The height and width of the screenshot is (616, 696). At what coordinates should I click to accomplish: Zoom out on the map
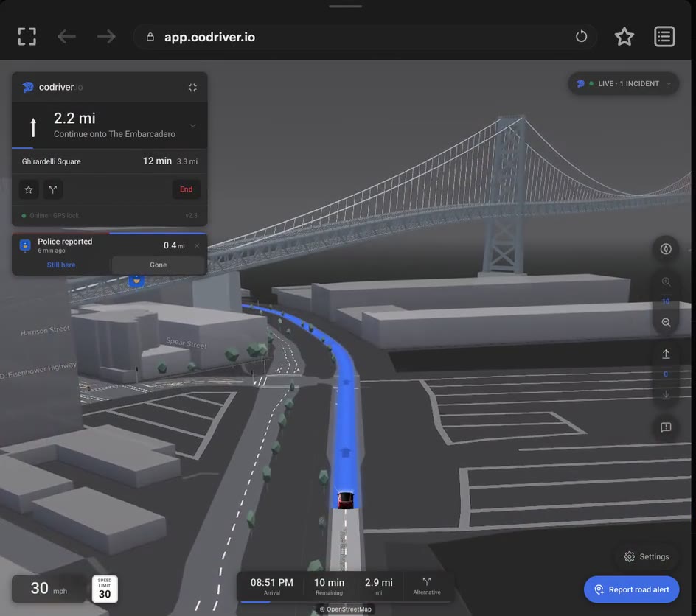point(666,323)
